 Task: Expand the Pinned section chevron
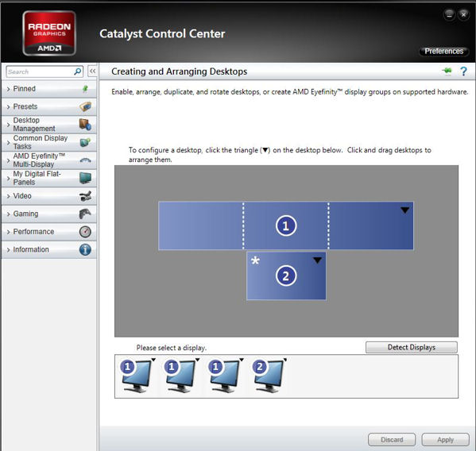(8, 89)
